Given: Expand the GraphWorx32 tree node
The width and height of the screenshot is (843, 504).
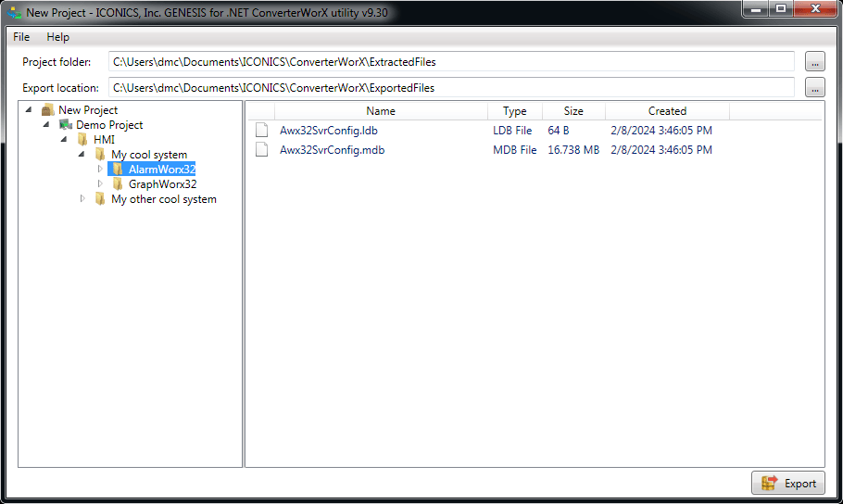Looking at the screenshot, I should tap(100, 184).
